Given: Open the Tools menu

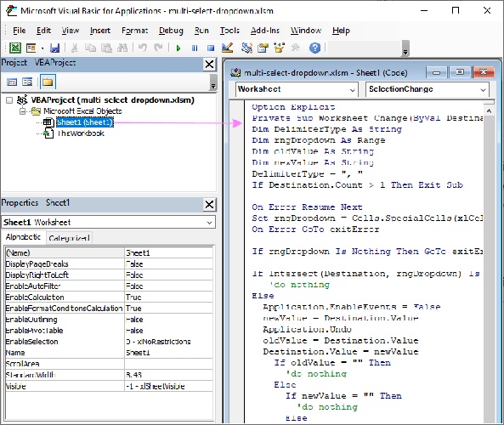Looking at the screenshot, I should point(229,31).
